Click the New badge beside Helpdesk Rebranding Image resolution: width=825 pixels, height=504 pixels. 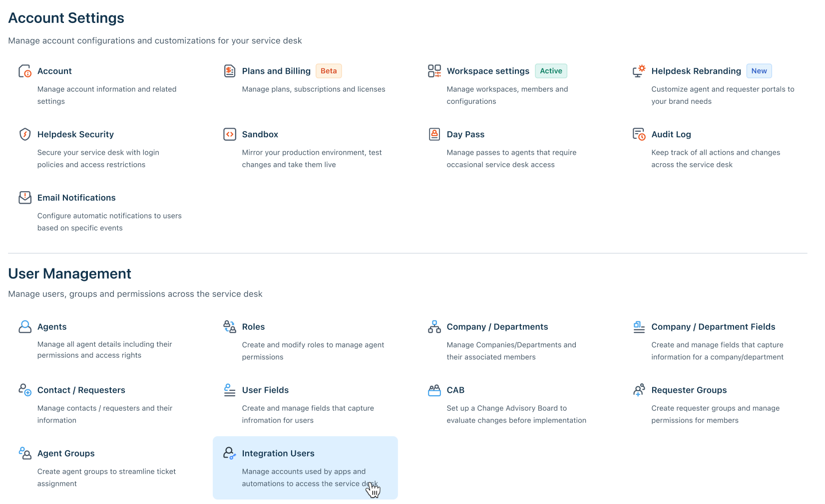[759, 71]
